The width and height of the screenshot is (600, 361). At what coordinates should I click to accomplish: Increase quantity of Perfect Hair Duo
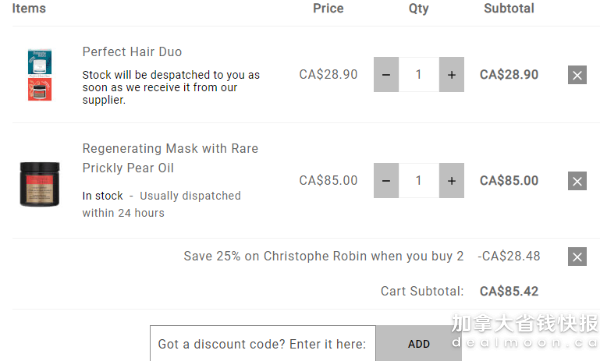click(452, 75)
